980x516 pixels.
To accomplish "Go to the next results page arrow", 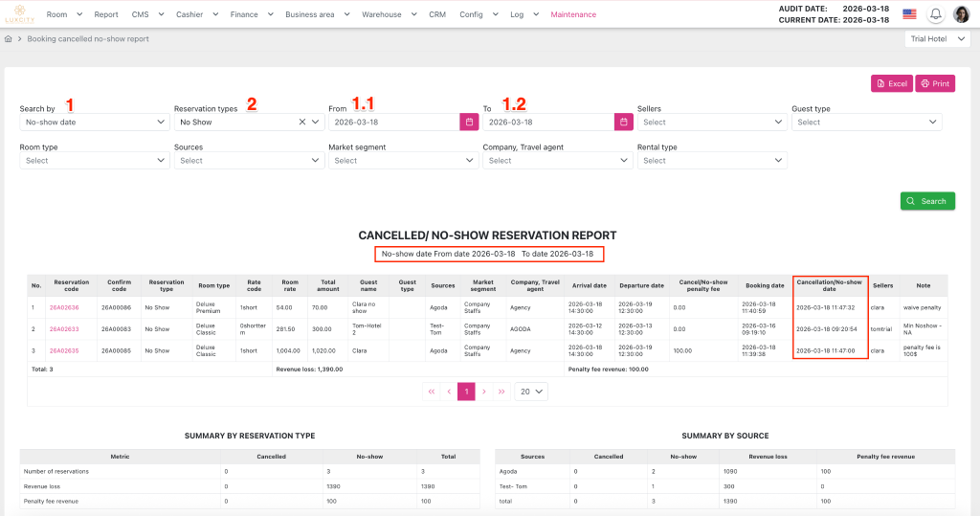I will click(484, 392).
